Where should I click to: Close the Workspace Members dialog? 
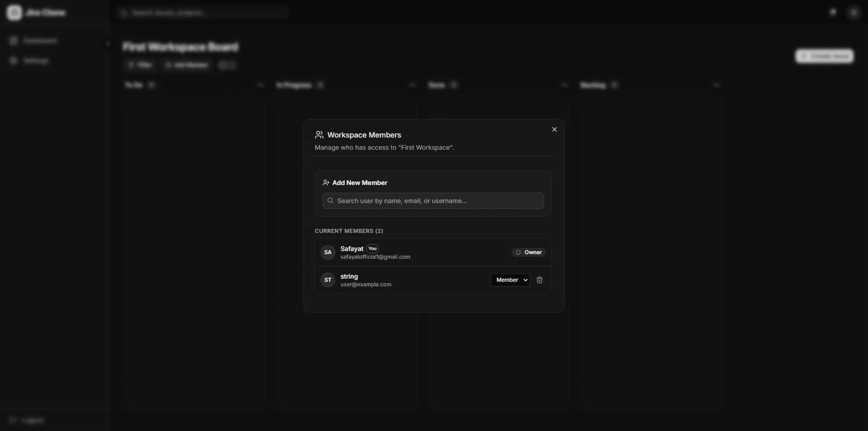tap(554, 129)
